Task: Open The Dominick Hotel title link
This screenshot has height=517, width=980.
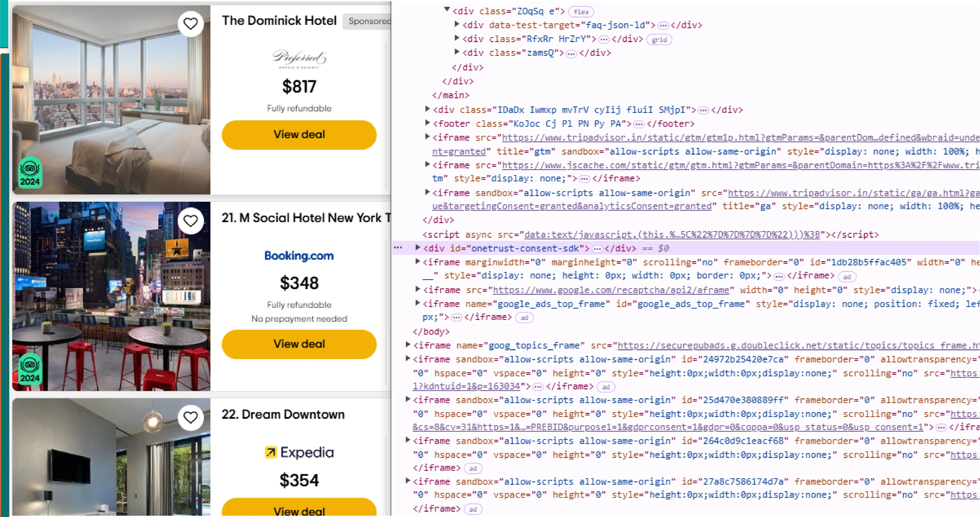Action: [x=279, y=21]
